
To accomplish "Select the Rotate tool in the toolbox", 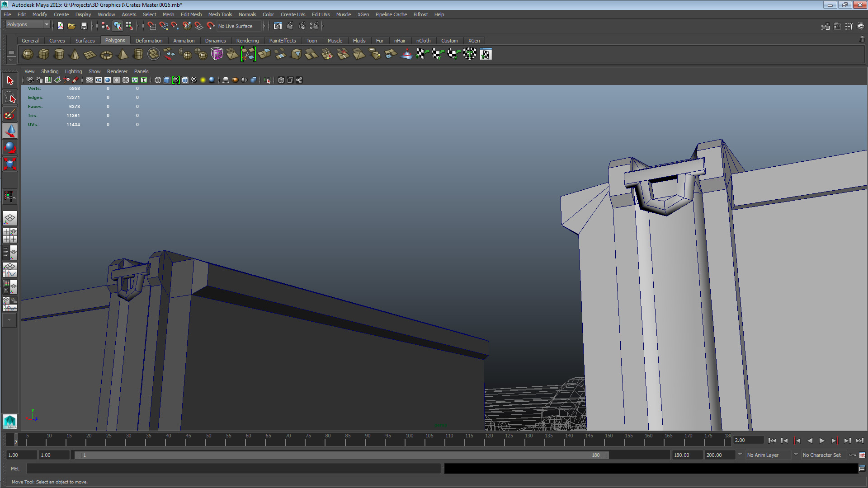I will [10, 147].
